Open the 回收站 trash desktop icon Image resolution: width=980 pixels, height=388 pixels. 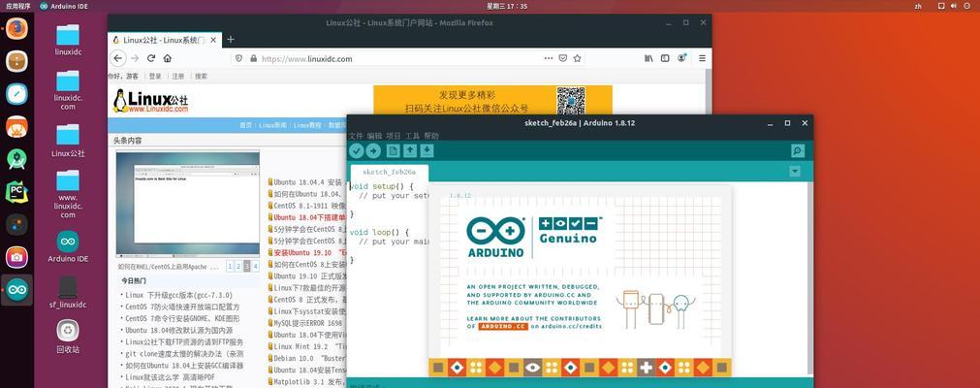pyautogui.click(x=68, y=337)
